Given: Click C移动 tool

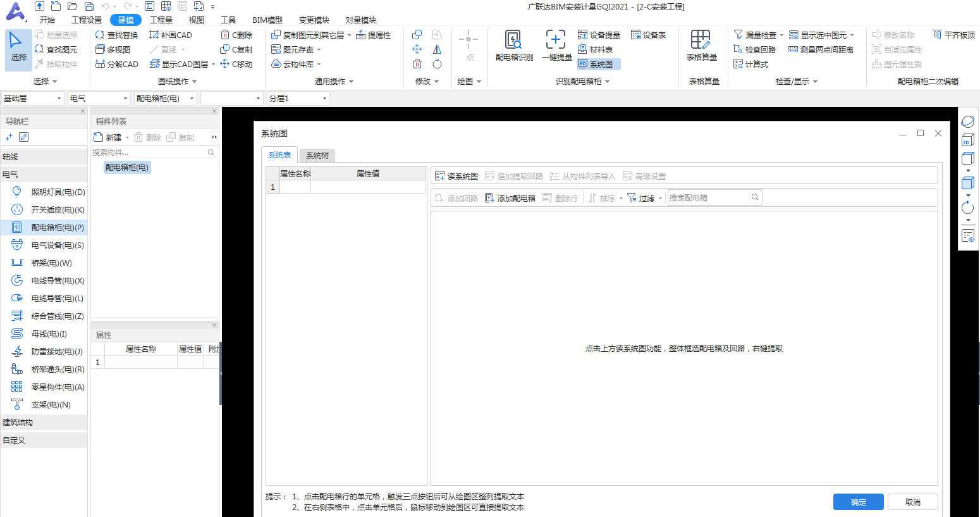Looking at the screenshot, I should 236,64.
